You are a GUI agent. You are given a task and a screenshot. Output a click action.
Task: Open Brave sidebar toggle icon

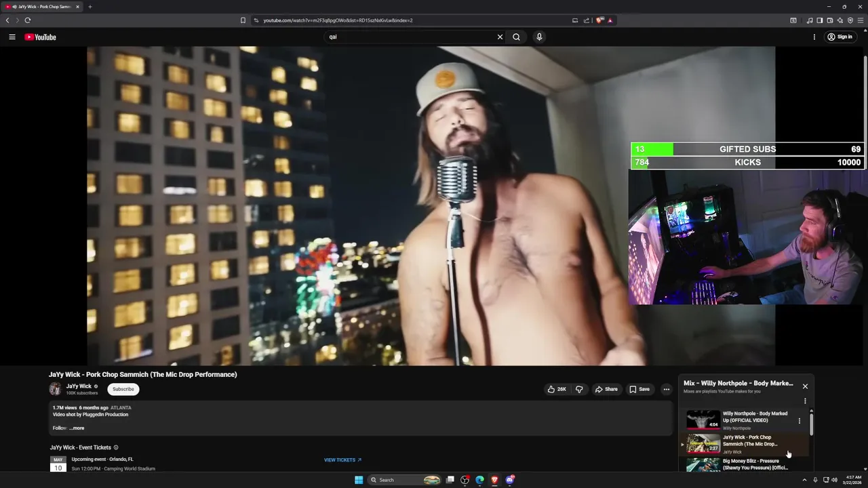click(x=819, y=20)
